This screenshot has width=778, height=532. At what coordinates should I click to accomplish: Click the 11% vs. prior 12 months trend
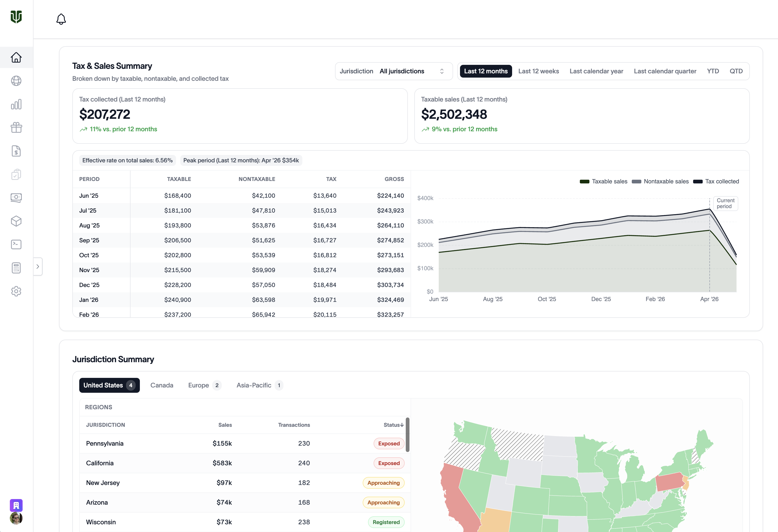click(x=118, y=129)
